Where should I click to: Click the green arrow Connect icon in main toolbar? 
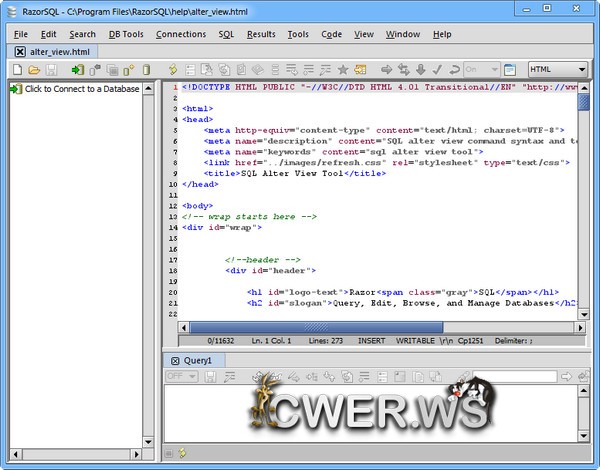[x=78, y=70]
